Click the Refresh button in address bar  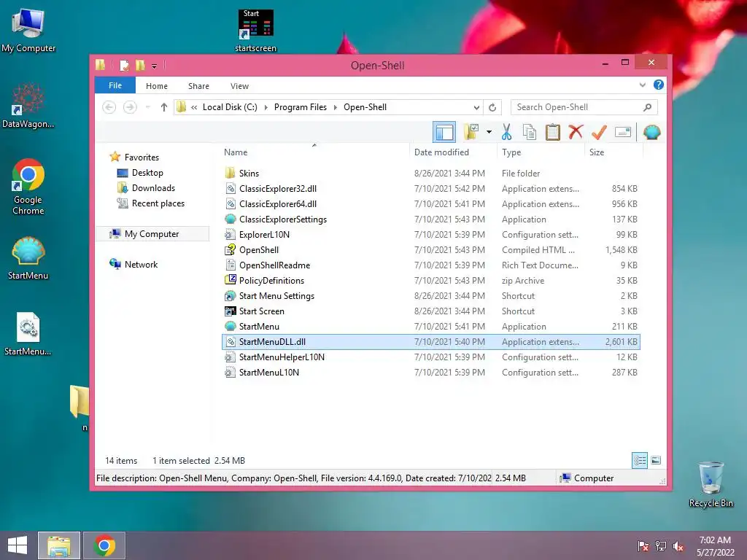point(492,107)
